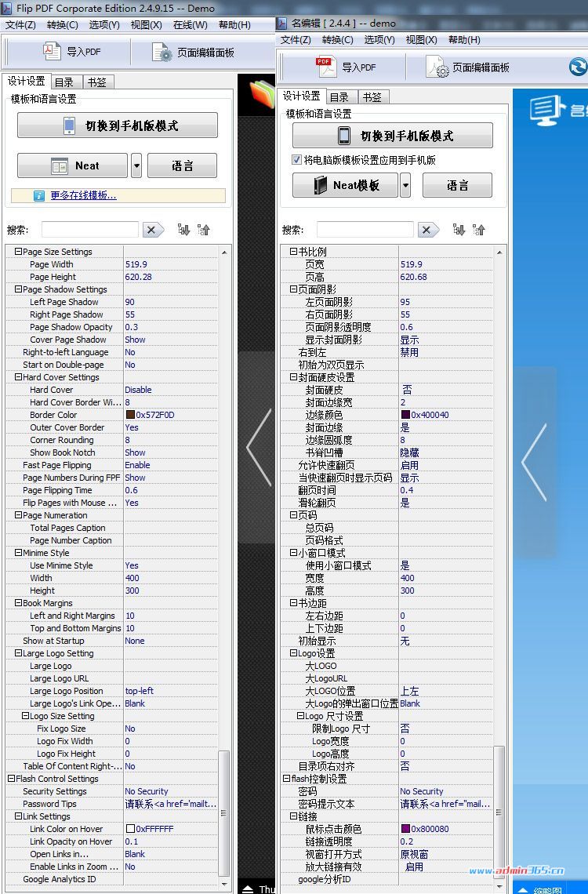The width and height of the screenshot is (588, 894).
Task: Expand all settings icon in Flip PDF window
Action: (x=183, y=230)
